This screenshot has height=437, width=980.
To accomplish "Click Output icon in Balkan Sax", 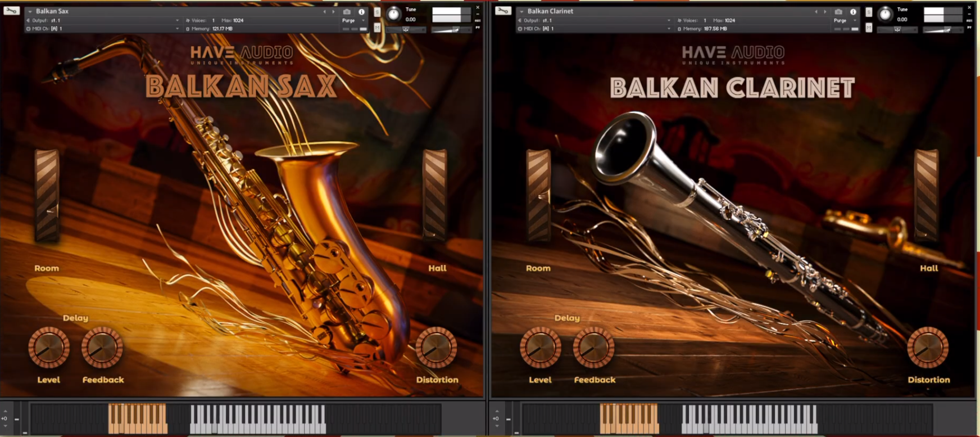I will pyautogui.click(x=28, y=20).
